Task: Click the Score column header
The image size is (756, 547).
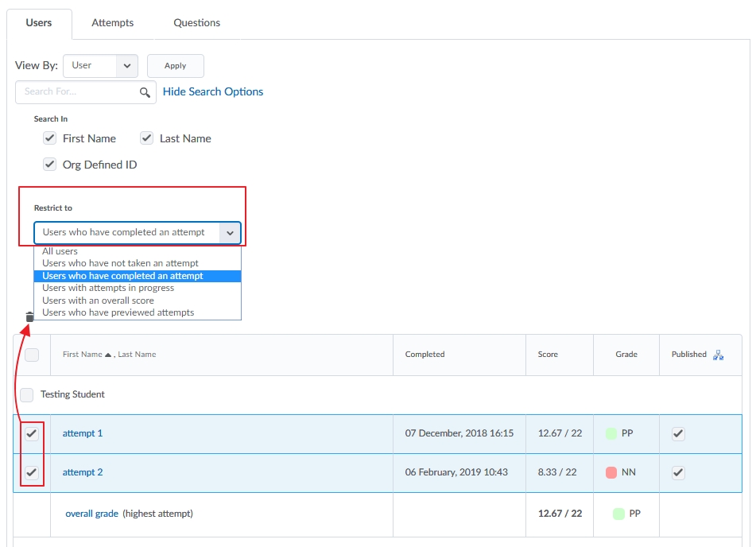Action: coord(548,355)
